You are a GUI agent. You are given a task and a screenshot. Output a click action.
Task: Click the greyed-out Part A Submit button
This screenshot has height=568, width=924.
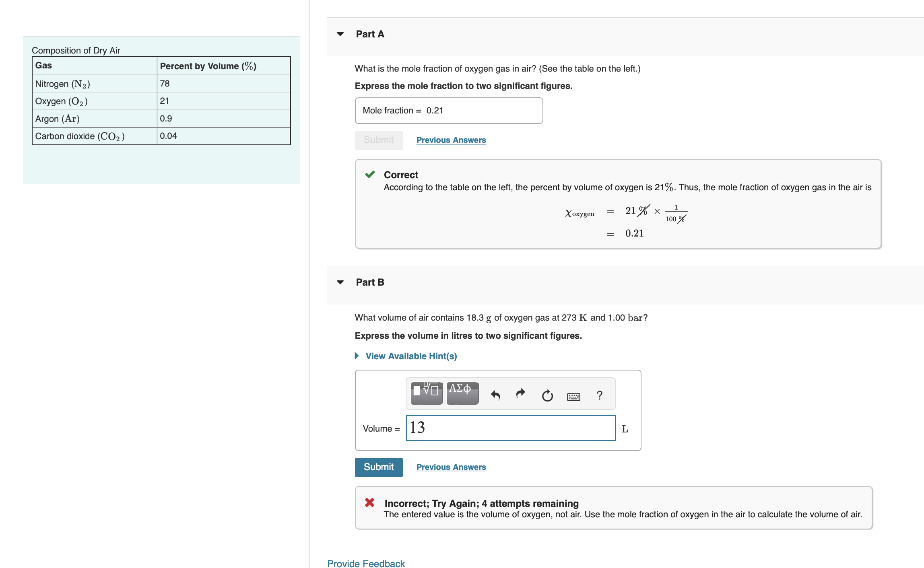(x=378, y=140)
